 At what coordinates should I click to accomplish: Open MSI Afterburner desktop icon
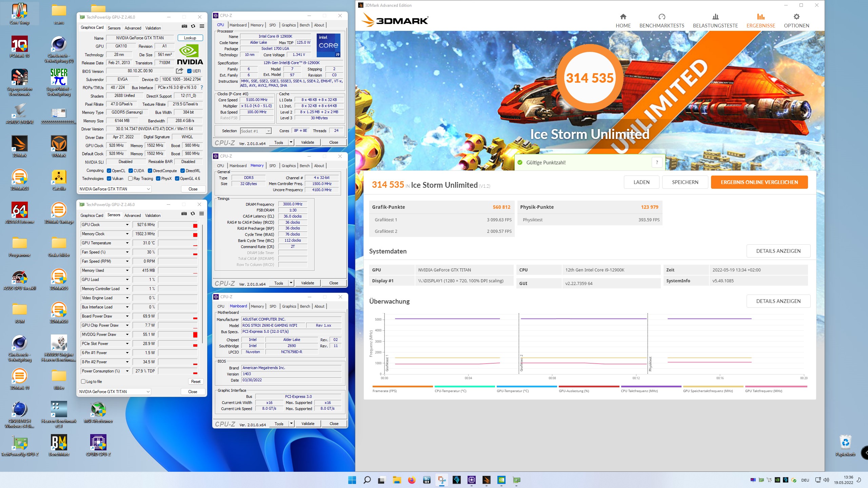pos(98,412)
